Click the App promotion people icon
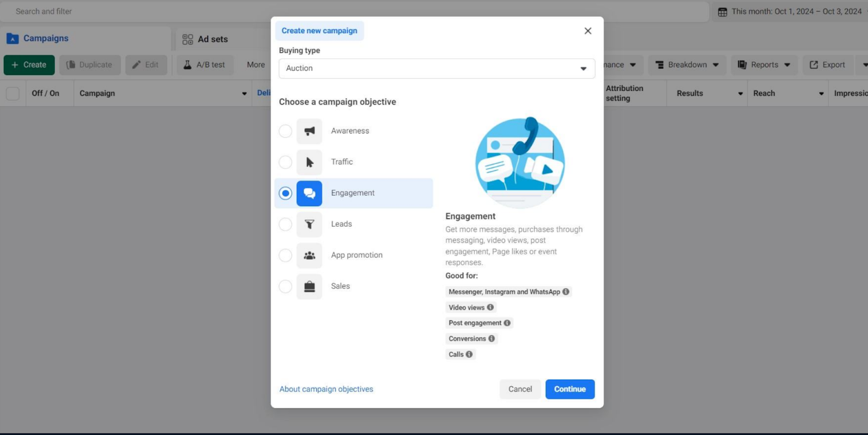The image size is (868, 435). pyautogui.click(x=309, y=255)
